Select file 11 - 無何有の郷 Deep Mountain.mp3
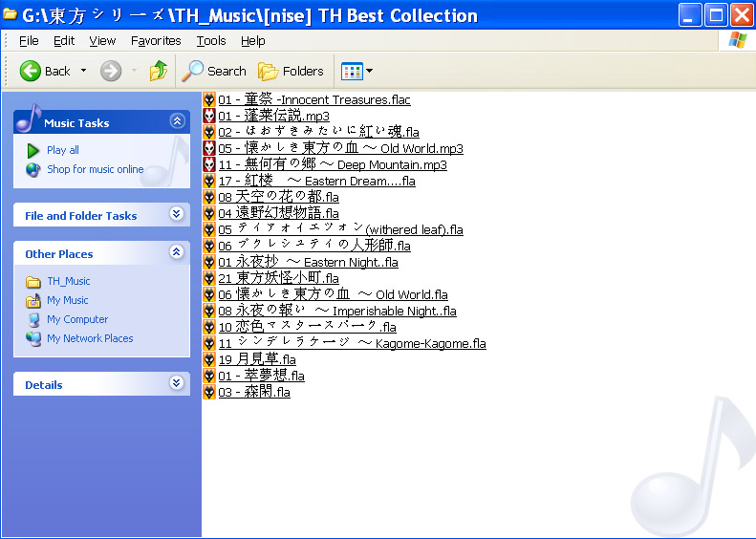The height and width of the screenshot is (539, 756). (333, 164)
